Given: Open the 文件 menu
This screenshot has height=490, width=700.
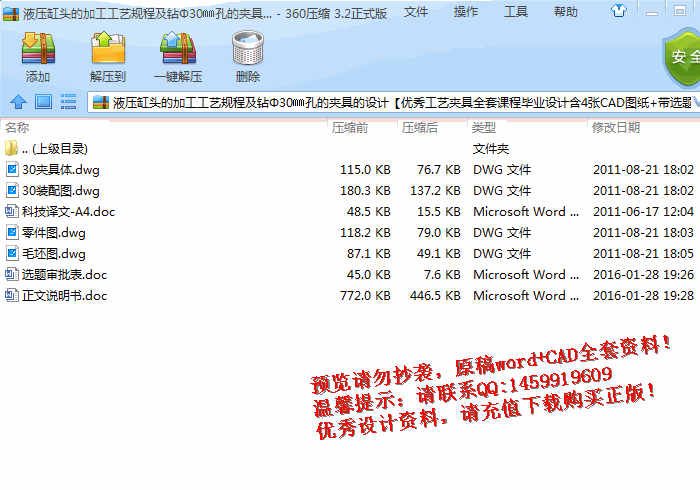Looking at the screenshot, I should click(416, 12).
